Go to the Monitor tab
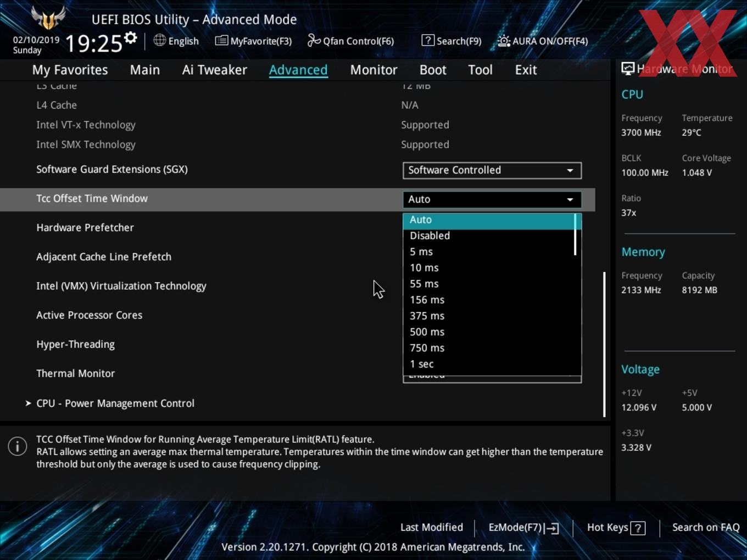This screenshot has width=747, height=560. click(x=374, y=70)
